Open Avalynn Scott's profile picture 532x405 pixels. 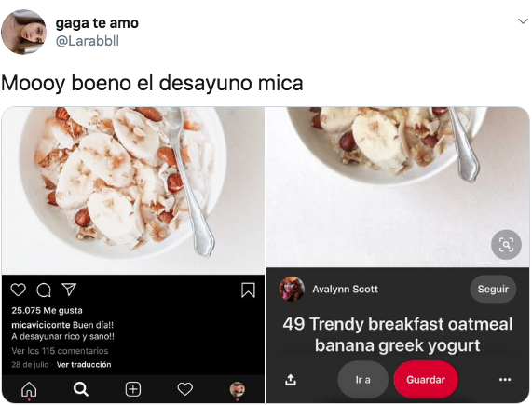[292, 290]
